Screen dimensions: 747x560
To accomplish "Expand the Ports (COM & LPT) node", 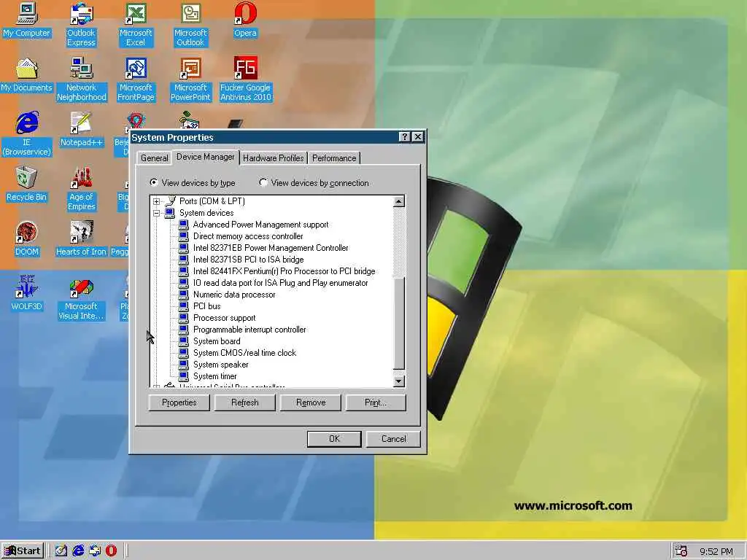I will pos(156,201).
